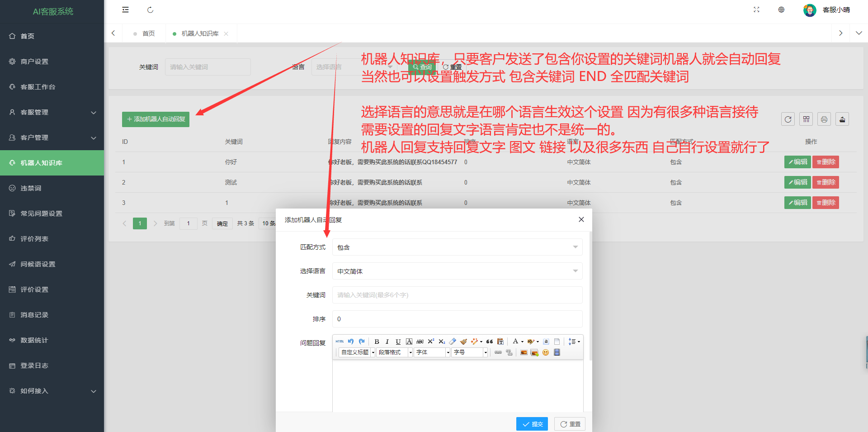Click the single image upload icon
The image size is (868, 432).
524,352
